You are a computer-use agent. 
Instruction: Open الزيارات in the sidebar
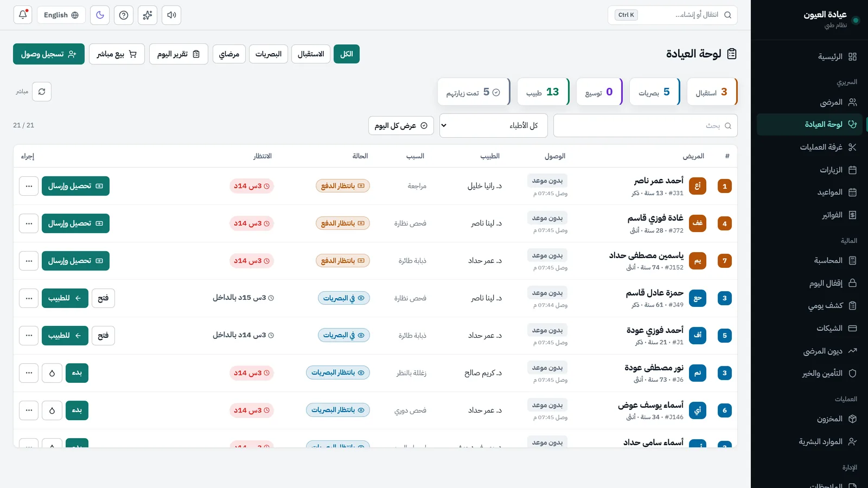[x=809, y=170]
